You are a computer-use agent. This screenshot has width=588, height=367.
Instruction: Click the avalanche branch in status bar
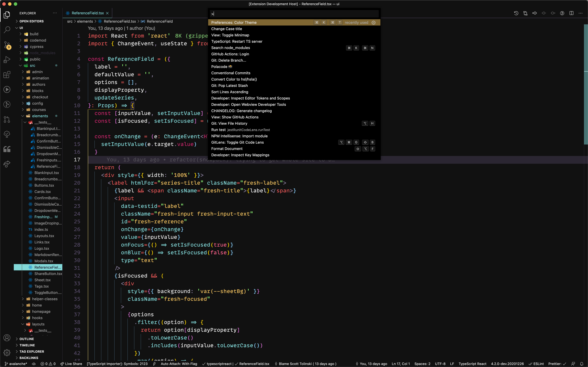coord(16,364)
